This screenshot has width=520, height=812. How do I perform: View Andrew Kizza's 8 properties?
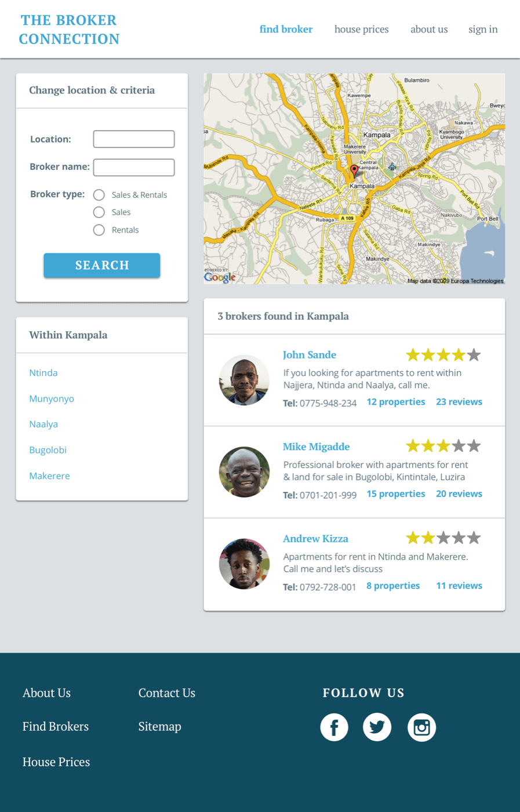[393, 585]
